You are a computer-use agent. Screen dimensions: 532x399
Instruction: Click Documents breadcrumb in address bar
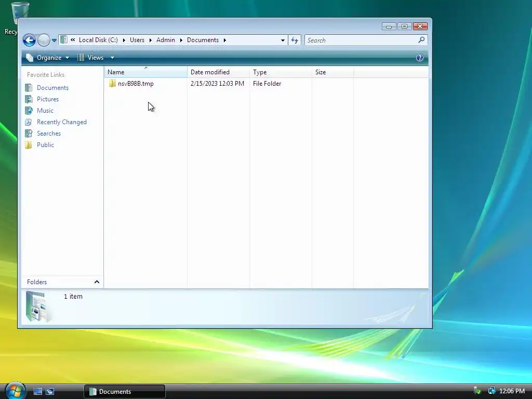click(x=203, y=39)
